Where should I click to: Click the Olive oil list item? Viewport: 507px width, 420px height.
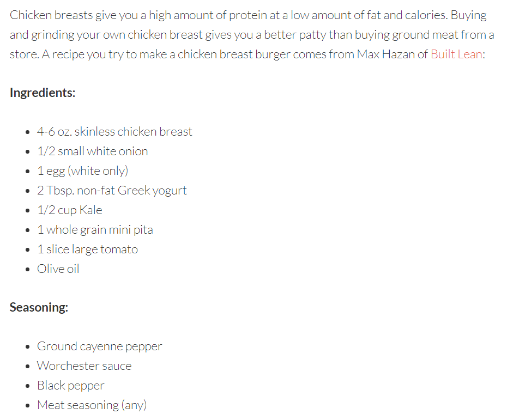58,269
